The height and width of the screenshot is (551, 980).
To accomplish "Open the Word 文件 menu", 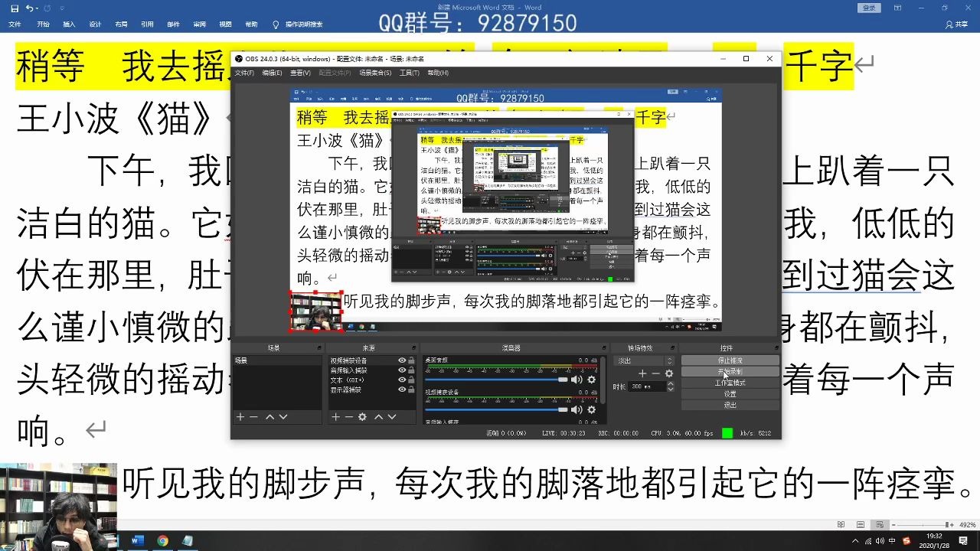I will (15, 24).
